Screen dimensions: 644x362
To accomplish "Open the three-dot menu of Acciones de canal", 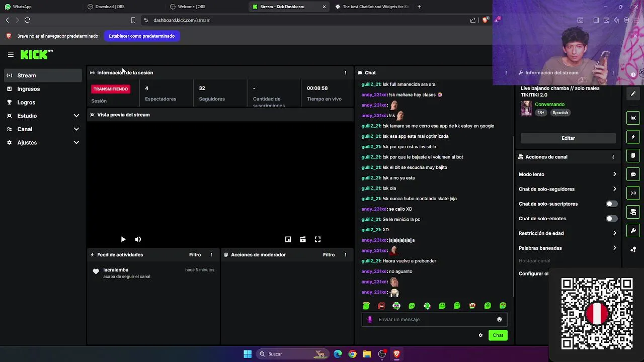I will [613, 157].
